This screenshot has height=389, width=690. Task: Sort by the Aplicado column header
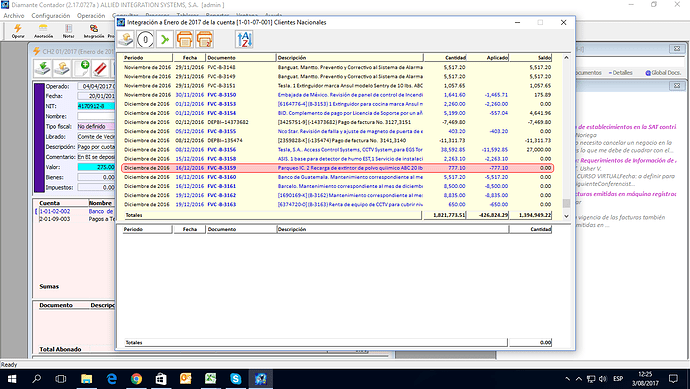pyautogui.click(x=488, y=58)
